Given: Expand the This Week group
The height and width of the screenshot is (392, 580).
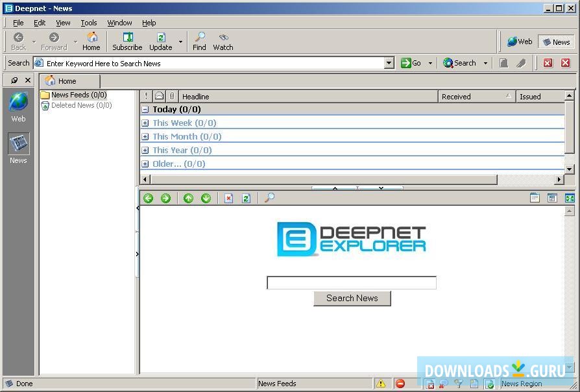Looking at the screenshot, I should click(145, 123).
